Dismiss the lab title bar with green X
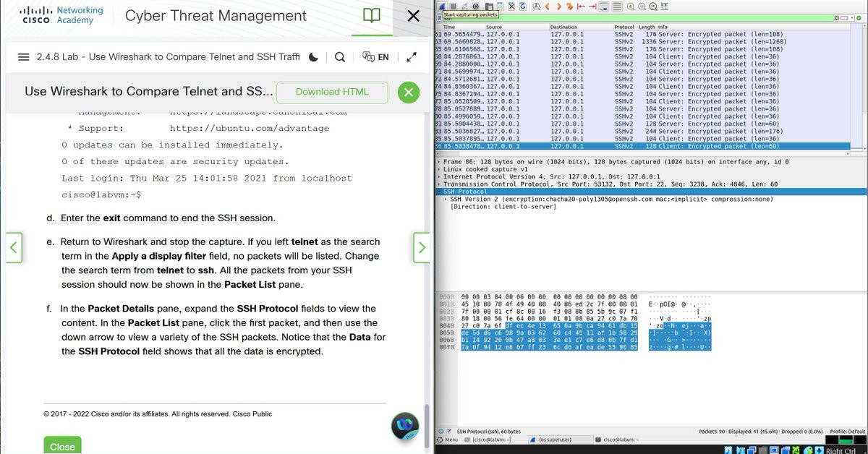 [409, 92]
